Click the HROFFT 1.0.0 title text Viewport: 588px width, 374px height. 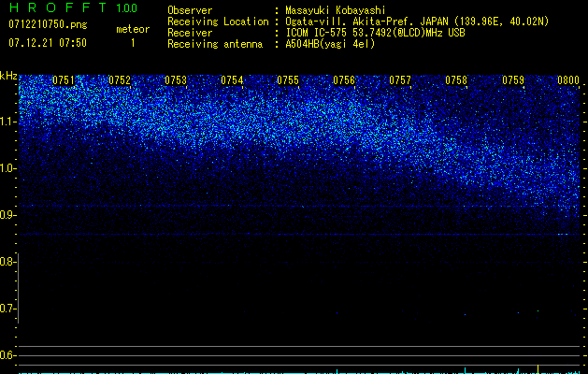pos(74,7)
